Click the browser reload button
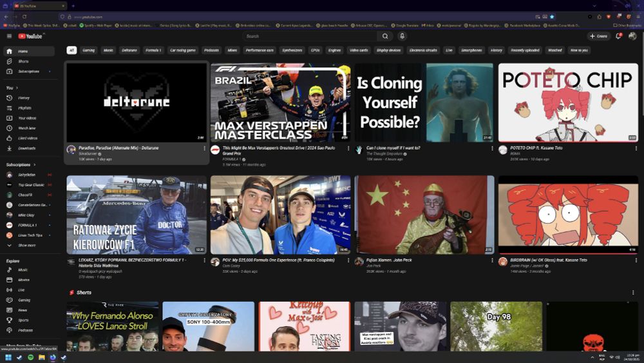This screenshot has width=644, height=363. point(24,17)
